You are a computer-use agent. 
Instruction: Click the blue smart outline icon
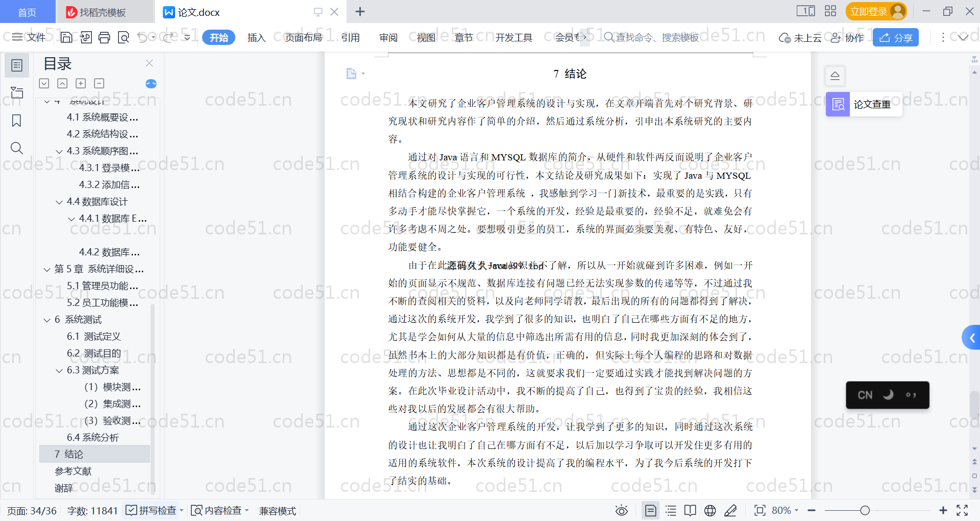[x=151, y=84]
